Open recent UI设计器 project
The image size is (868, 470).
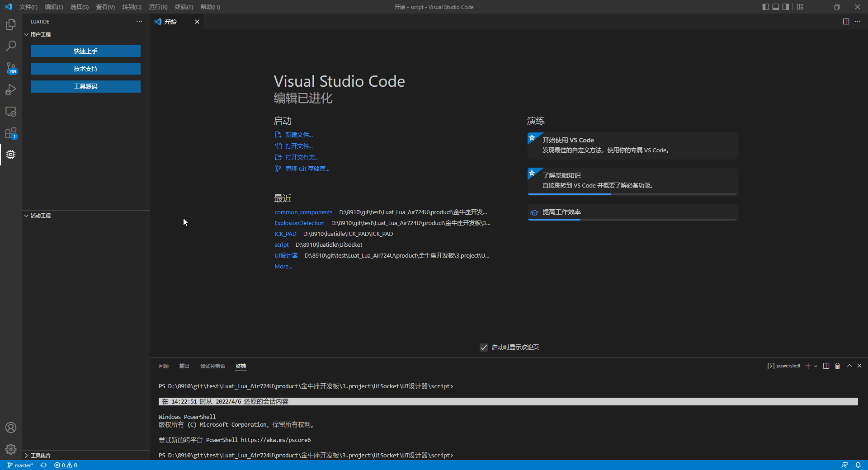286,255
